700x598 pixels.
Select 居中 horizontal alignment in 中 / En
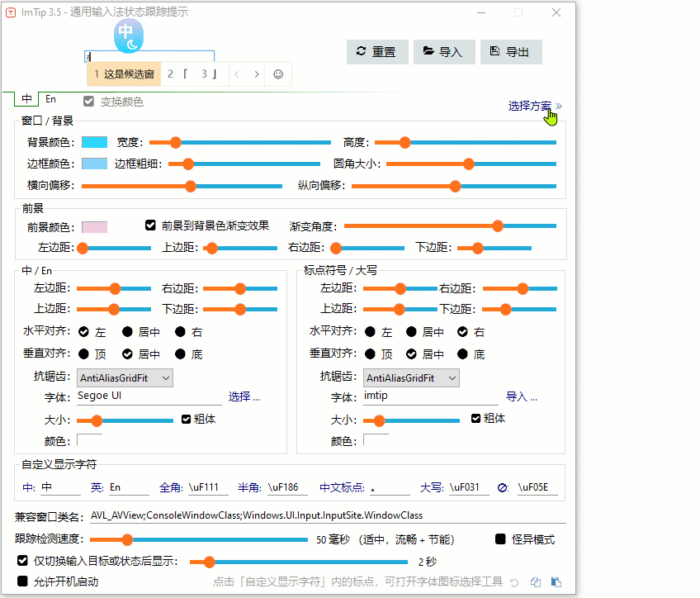[x=127, y=332]
